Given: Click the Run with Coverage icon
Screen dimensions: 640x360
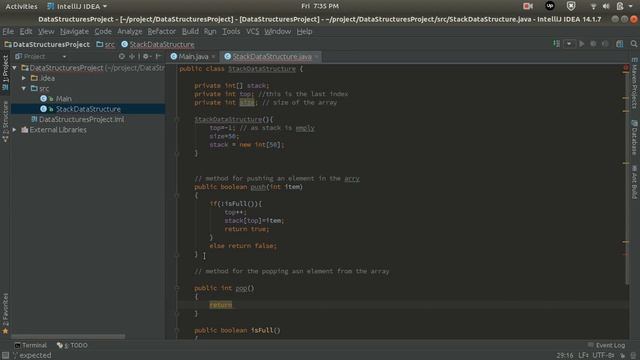Looking at the screenshot, I should (x=605, y=44).
